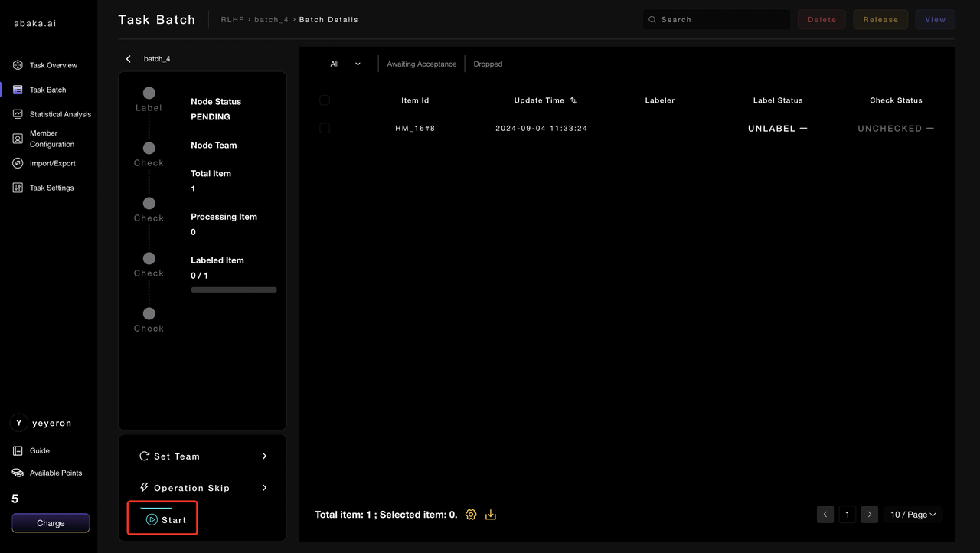
Task: Click the yellow gear settings icon
Action: [x=471, y=515]
